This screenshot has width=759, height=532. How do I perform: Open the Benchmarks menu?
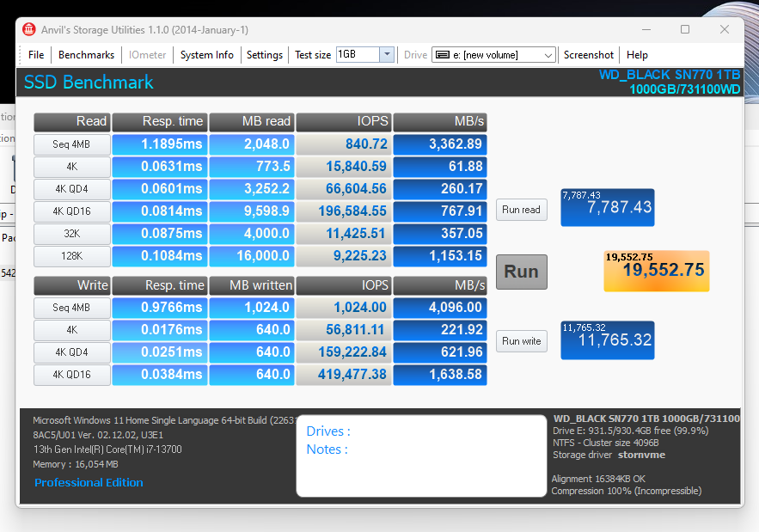pyautogui.click(x=86, y=55)
